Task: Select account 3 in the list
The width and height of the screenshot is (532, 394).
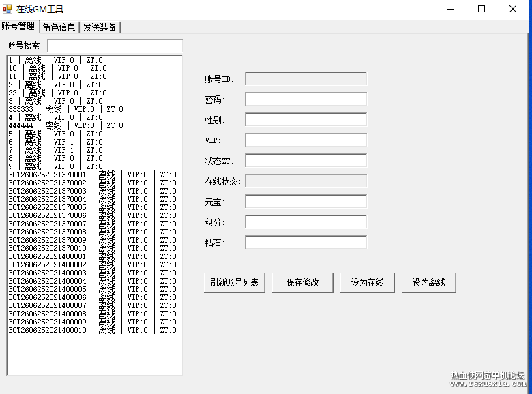Action: pyautogui.click(x=94, y=101)
